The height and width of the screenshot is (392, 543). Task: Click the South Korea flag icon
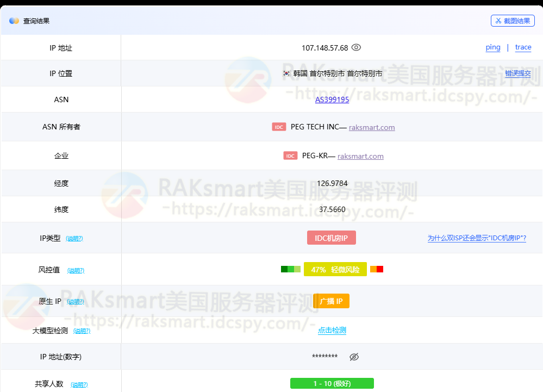286,73
